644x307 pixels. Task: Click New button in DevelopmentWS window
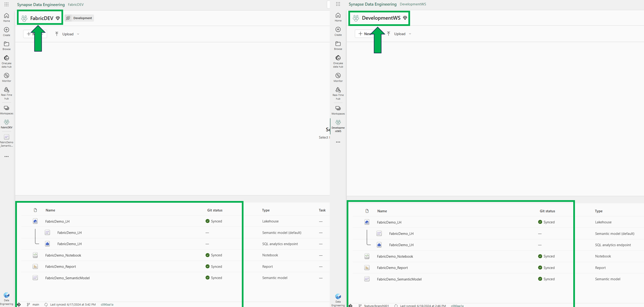365,34
